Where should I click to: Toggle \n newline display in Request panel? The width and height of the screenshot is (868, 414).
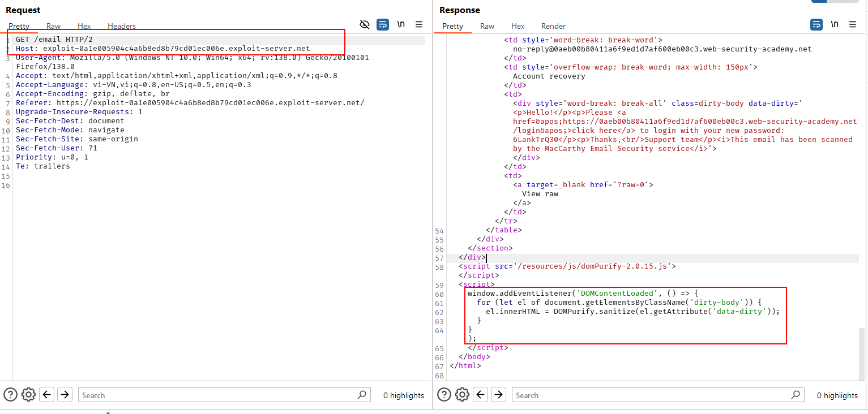(x=401, y=24)
